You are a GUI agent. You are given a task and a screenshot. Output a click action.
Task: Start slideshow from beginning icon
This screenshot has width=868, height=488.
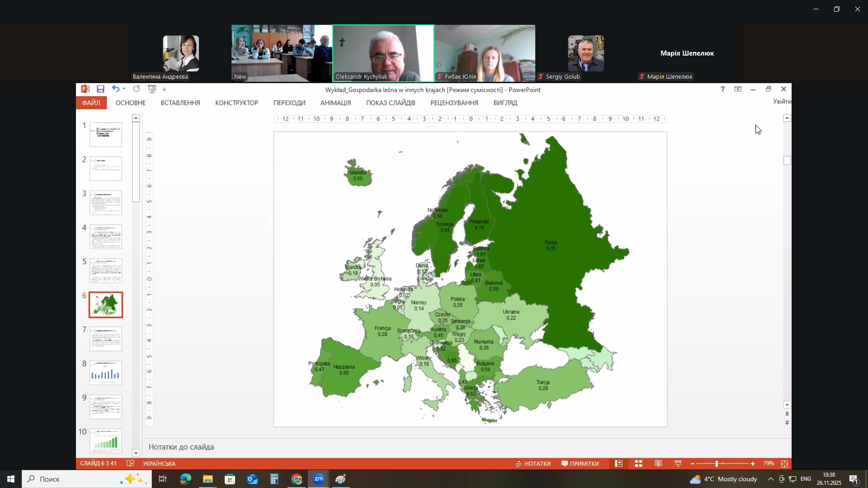[x=152, y=89]
